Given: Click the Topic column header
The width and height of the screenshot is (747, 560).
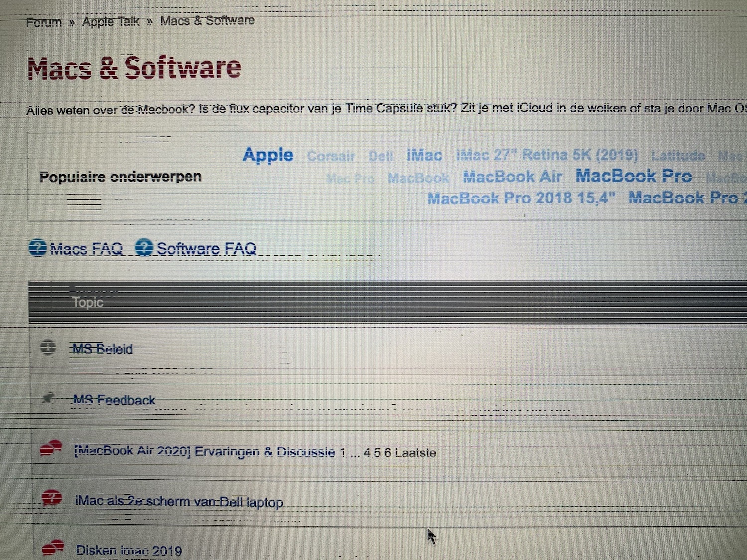Looking at the screenshot, I should [x=88, y=302].
